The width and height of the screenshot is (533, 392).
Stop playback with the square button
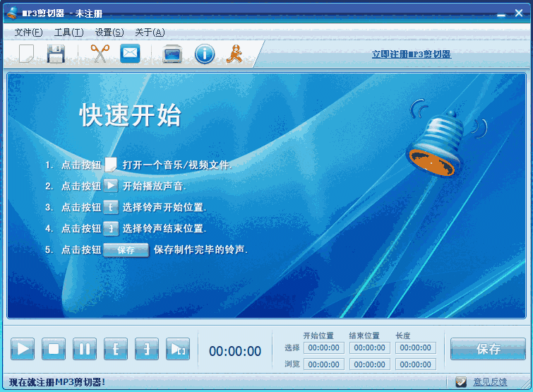[x=54, y=349]
